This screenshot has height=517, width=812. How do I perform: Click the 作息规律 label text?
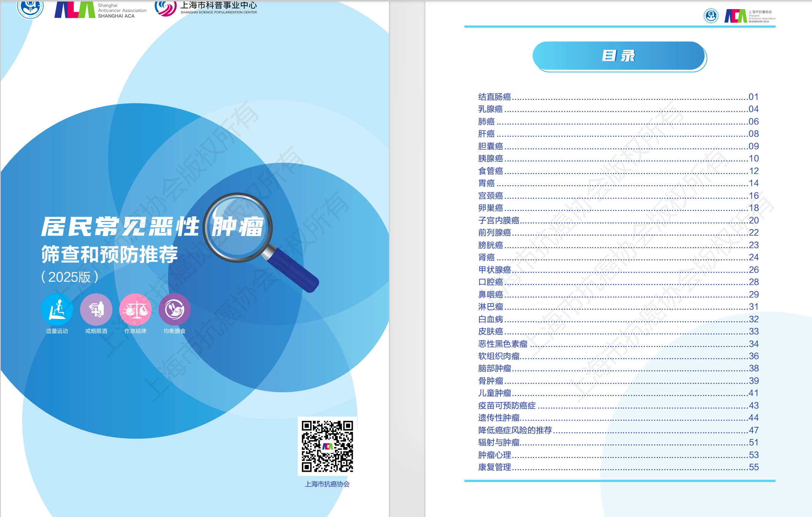(135, 331)
